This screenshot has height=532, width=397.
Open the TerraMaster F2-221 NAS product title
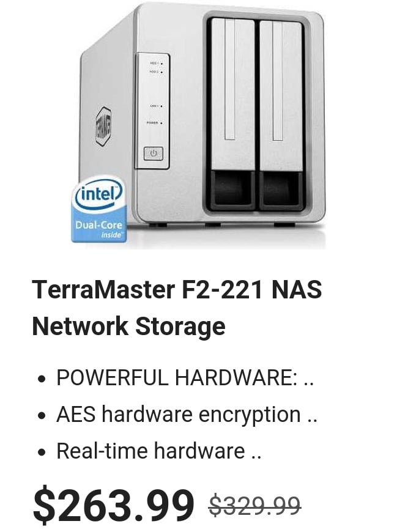click(x=177, y=289)
